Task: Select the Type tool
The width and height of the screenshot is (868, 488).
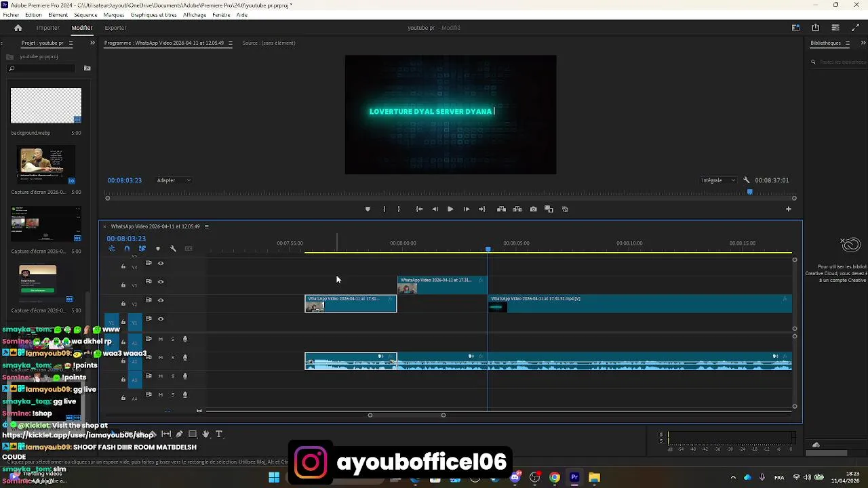Action: tap(218, 434)
